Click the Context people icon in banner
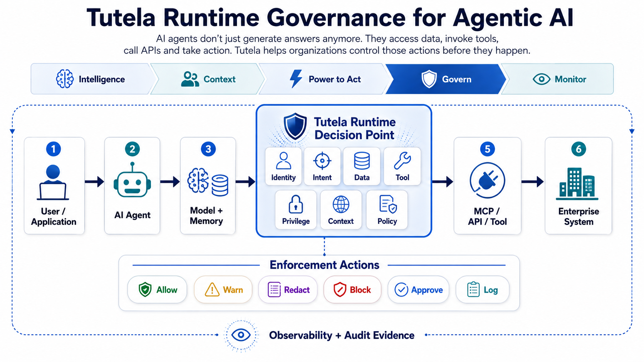 (x=190, y=79)
